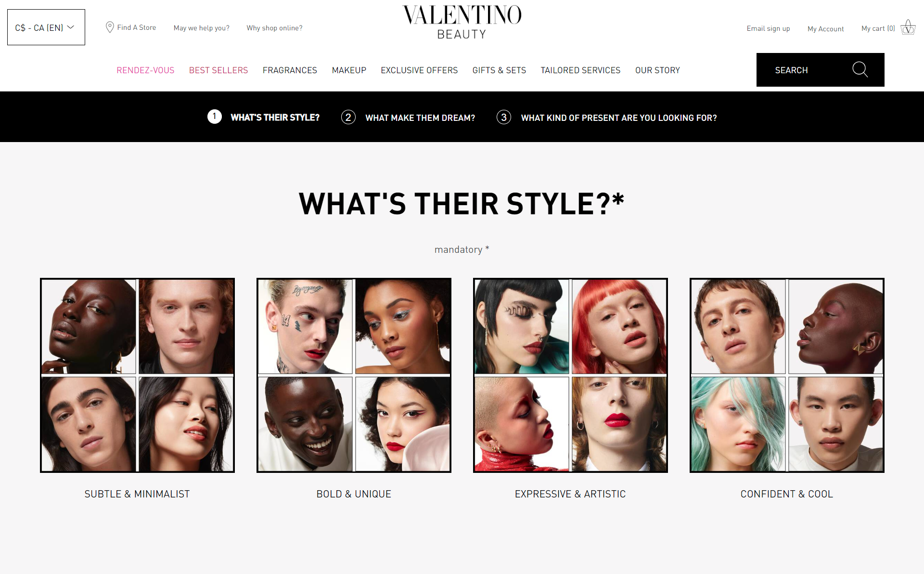
Task: Open the Makeup menu
Action: pos(349,70)
